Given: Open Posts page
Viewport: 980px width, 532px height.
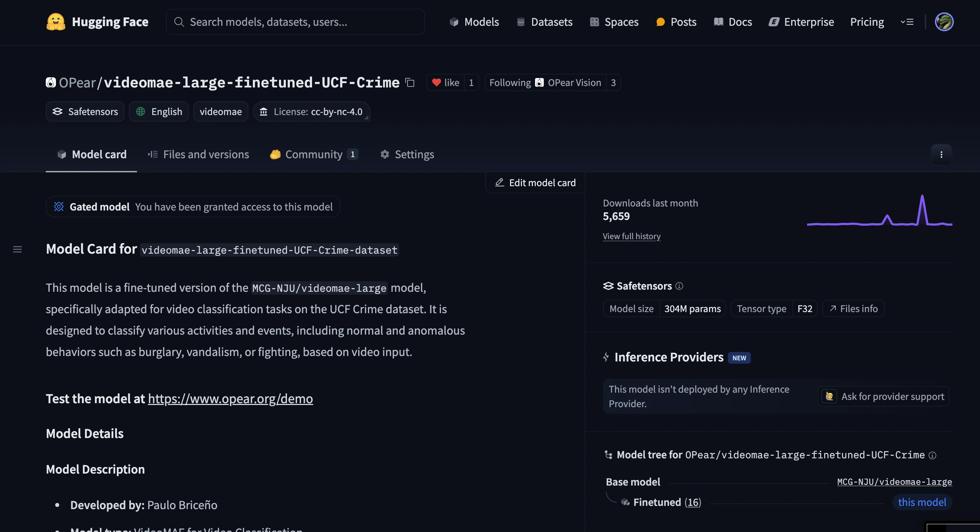Looking at the screenshot, I should [676, 22].
